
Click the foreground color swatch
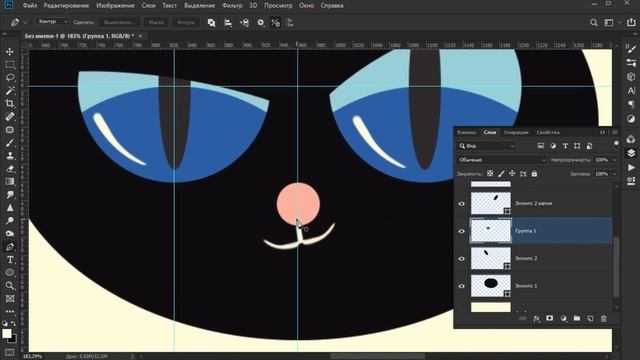[x=7, y=333]
